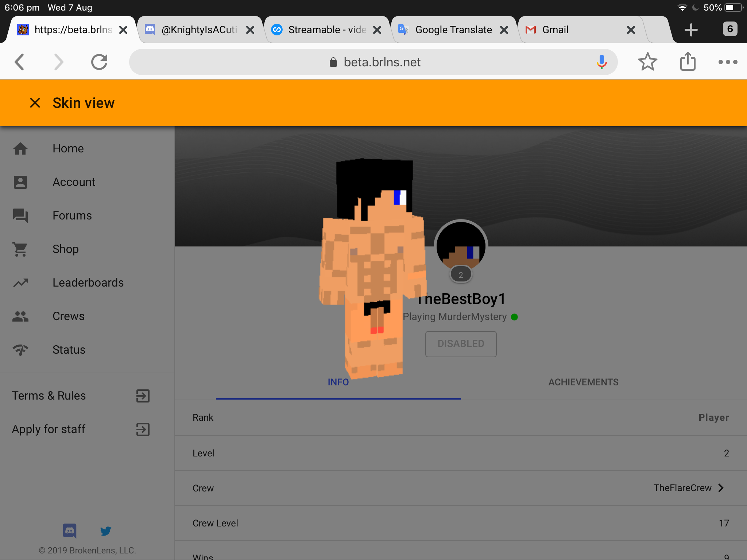Bookmark the page with the star icon
The image size is (747, 560).
click(x=647, y=62)
